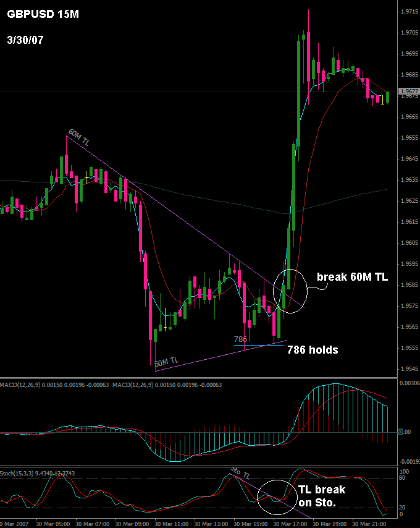The image size is (420, 528).
Task: Click the grey 786 level label
Action: tap(241, 339)
